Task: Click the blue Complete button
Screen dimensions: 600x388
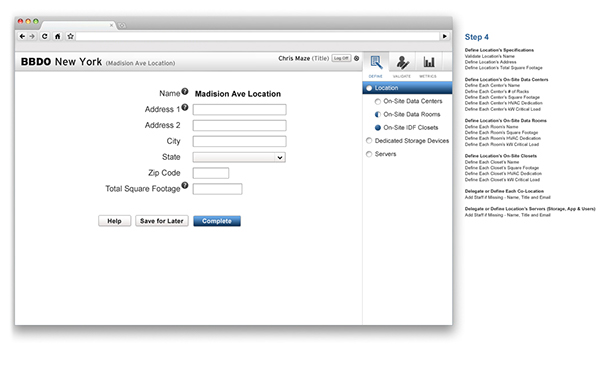Action: pyautogui.click(x=217, y=221)
